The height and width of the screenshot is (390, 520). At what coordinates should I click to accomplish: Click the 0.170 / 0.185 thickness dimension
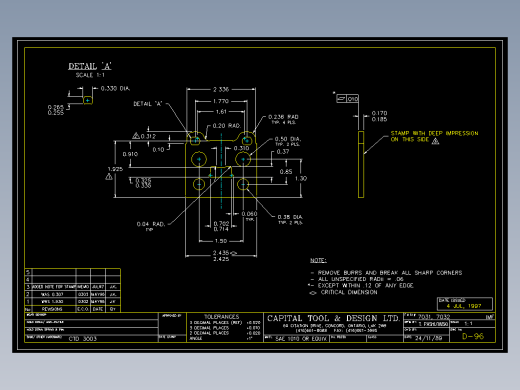click(379, 116)
